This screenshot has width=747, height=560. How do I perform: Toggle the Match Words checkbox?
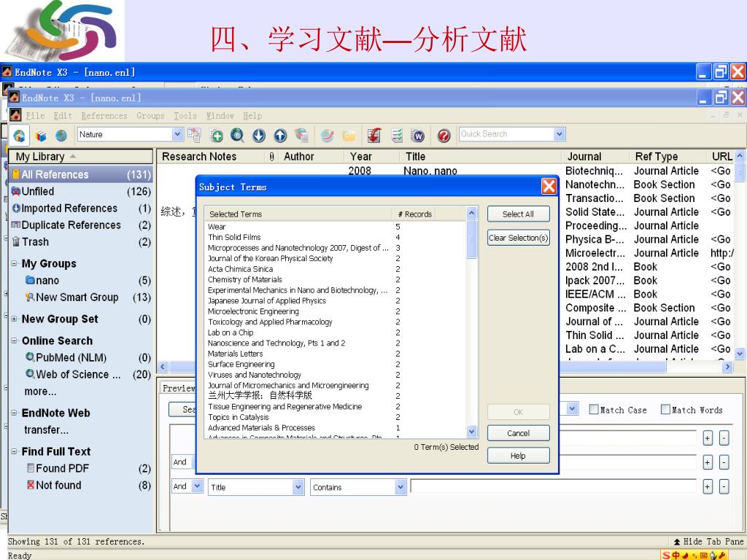(x=665, y=410)
